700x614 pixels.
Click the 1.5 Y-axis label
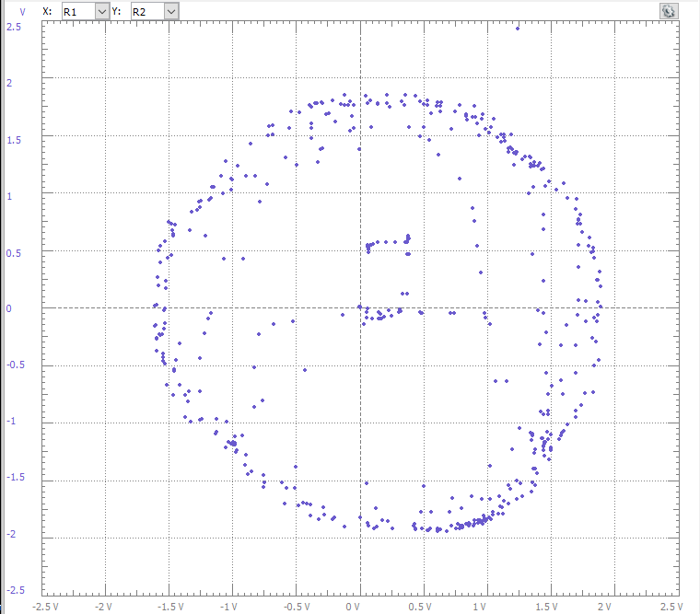tap(14, 140)
